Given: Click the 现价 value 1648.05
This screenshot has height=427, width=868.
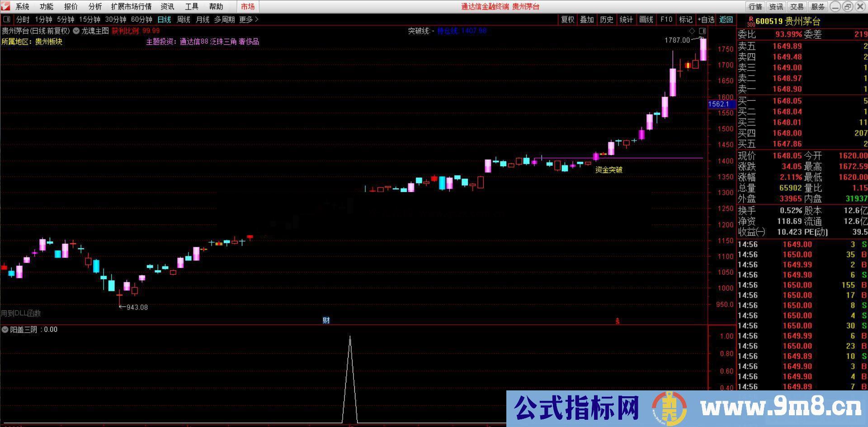Looking at the screenshot, I should [x=787, y=156].
